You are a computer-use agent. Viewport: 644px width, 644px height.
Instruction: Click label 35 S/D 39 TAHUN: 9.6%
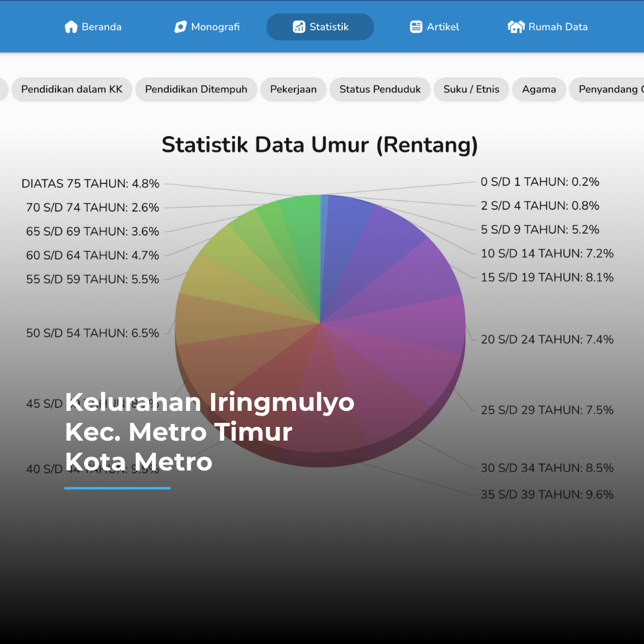tap(547, 494)
